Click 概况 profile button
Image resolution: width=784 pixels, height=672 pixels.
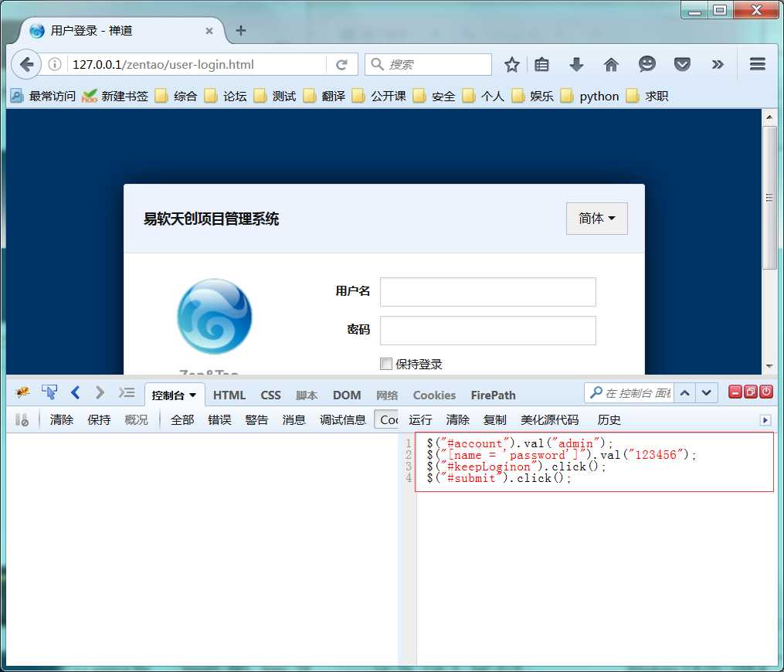pos(136,420)
